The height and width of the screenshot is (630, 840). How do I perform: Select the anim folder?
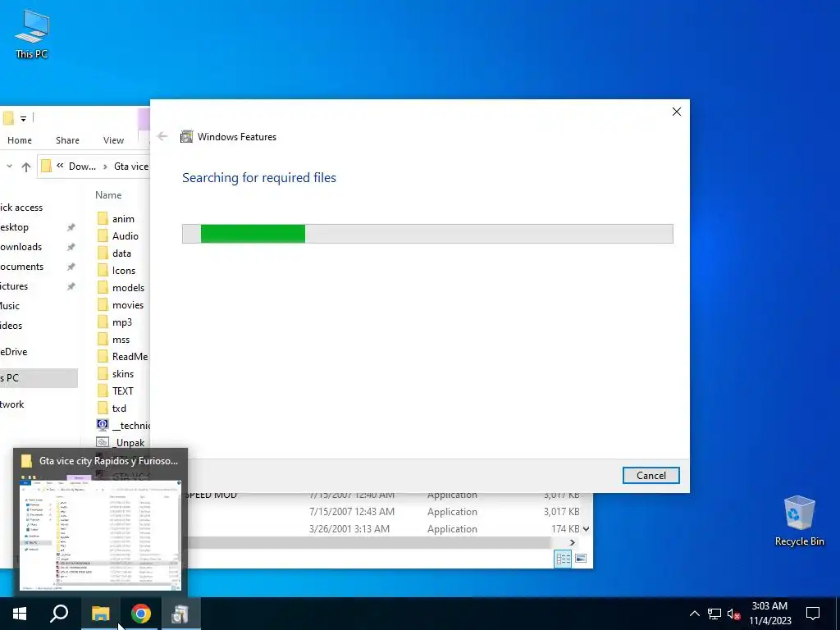click(x=123, y=218)
